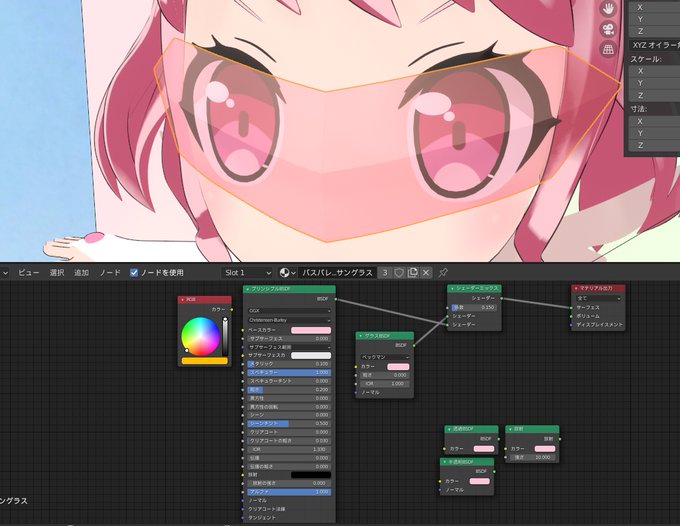Click Glass BSDF カラー swatch
This screenshot has height=526, width=680.
(398, 367)
